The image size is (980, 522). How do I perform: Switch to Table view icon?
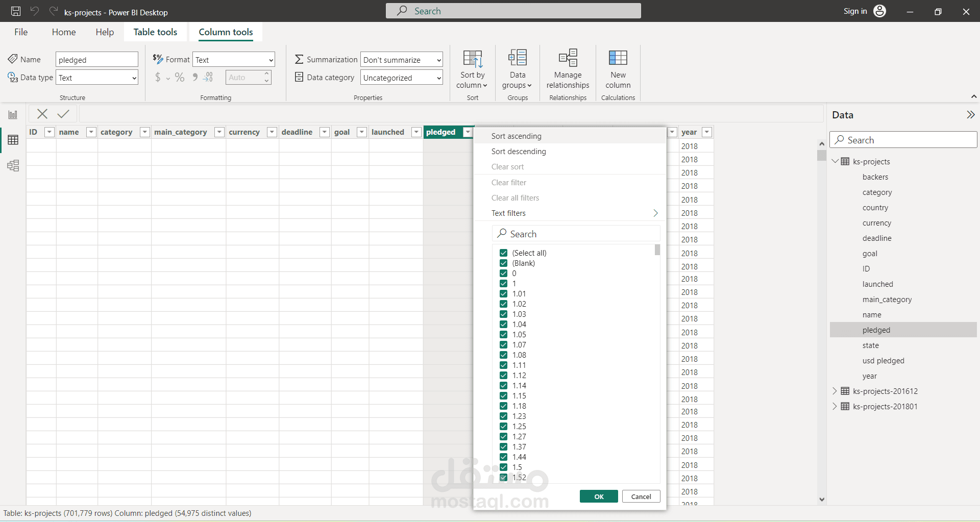tap(13, 140)
